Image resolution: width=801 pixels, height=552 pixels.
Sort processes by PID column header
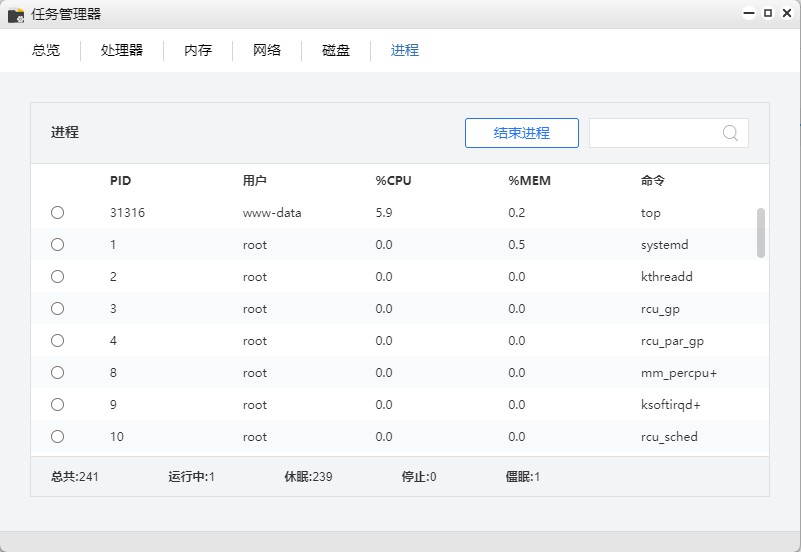click(x=120, y=181)
